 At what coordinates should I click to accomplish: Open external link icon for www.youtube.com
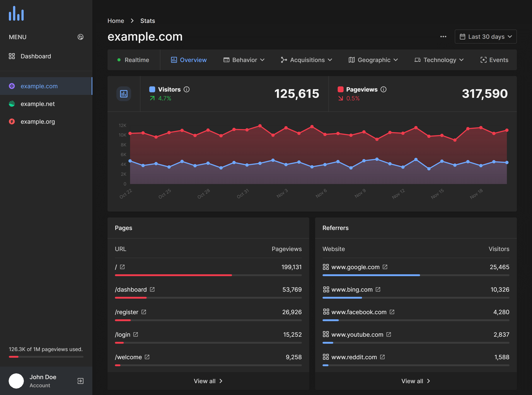389,334
